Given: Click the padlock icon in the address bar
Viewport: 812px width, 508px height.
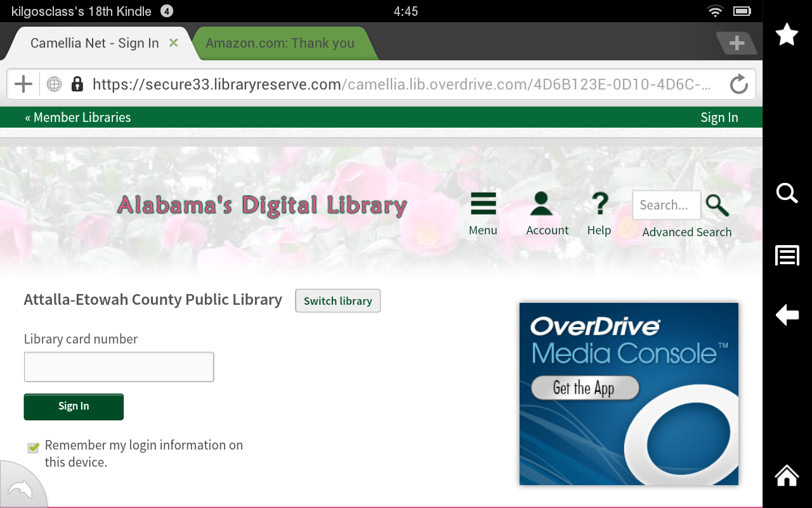Looking at the screenshot, I should click(x=77, y=83).
